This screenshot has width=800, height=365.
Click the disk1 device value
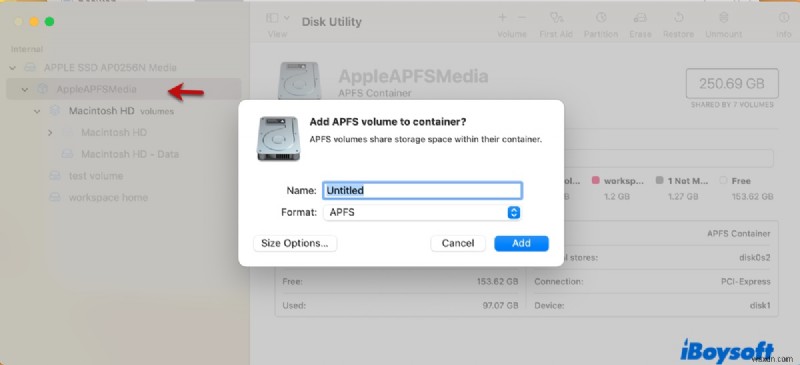coord(759,306)
